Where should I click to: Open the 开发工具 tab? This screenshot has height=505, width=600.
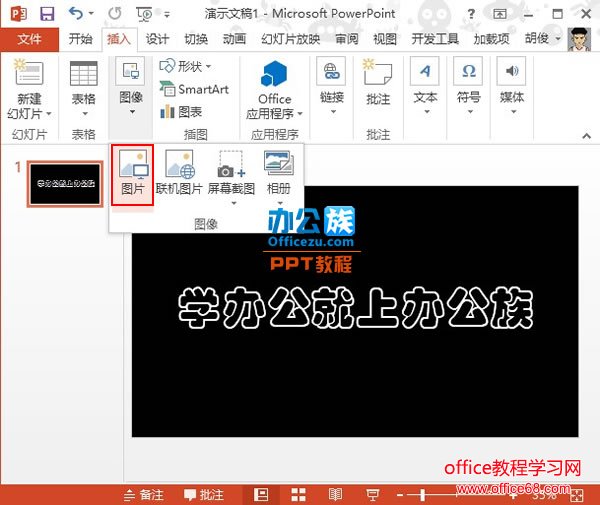pos(435,39)
